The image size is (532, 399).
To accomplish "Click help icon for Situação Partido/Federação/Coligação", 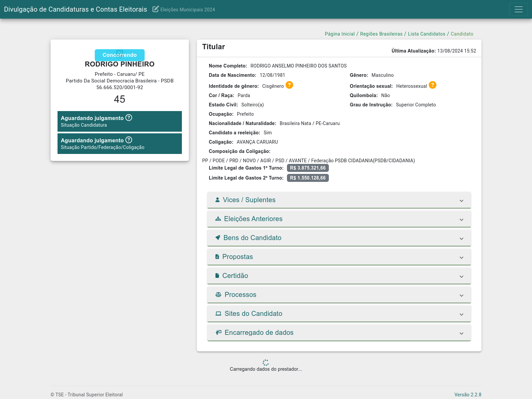I will point(129,140).
